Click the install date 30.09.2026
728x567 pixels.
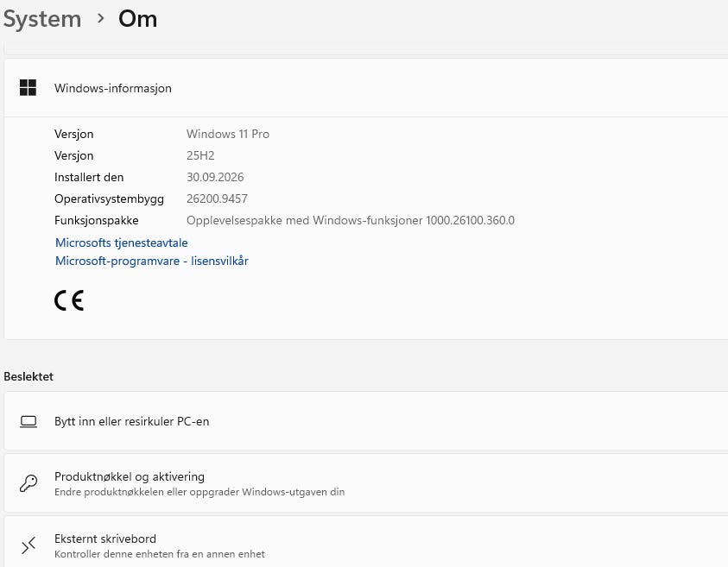pyautogui.click(x=215, y=177)
